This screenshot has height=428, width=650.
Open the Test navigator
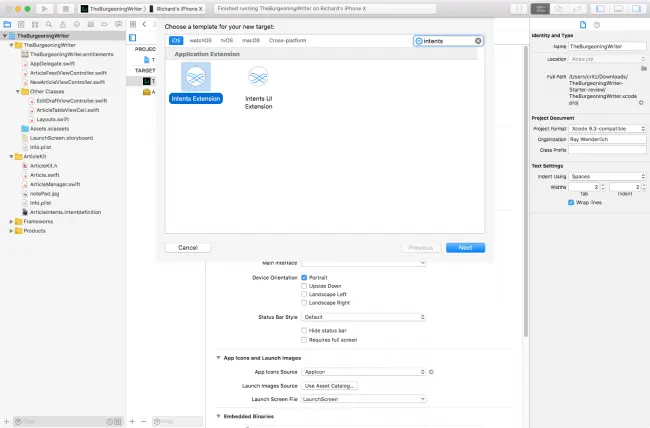tap(77, 24)
